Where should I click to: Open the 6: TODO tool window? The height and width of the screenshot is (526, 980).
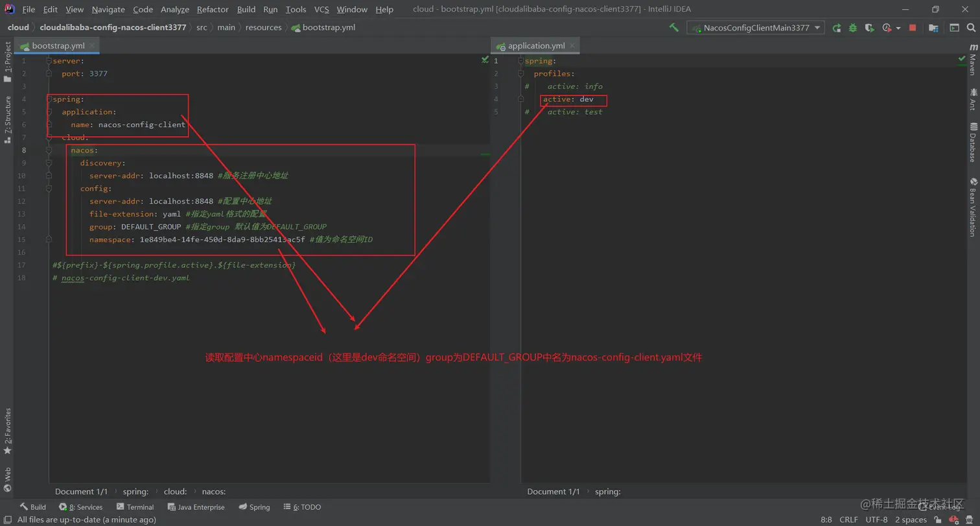point(302,507)
